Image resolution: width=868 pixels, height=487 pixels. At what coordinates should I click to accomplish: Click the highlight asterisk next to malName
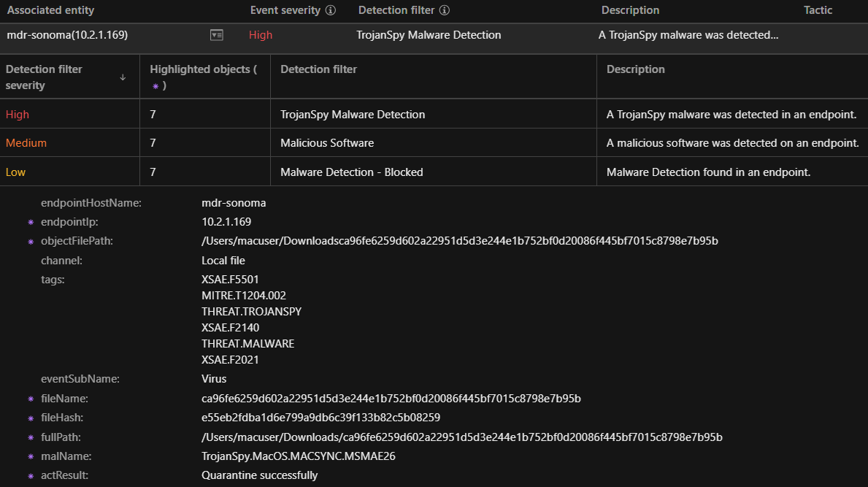pyautogui.click(x=31, y=457)
